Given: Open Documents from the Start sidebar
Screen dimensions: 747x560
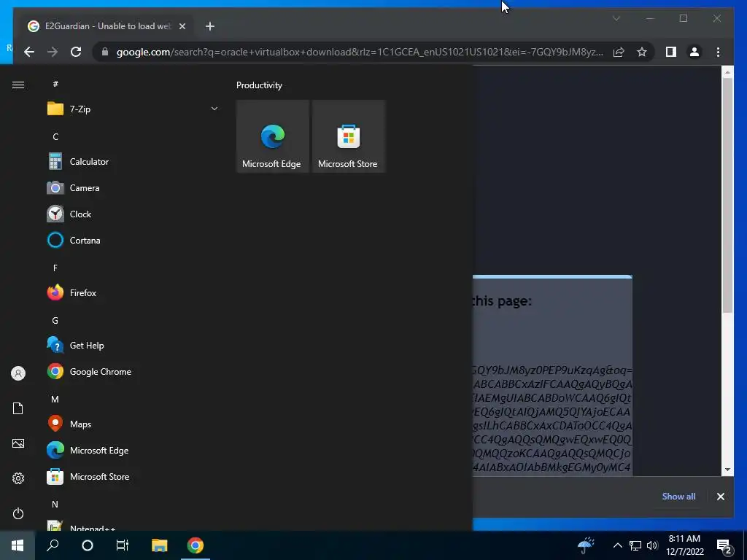Looking at the screenshot, I should coord(18,408).
